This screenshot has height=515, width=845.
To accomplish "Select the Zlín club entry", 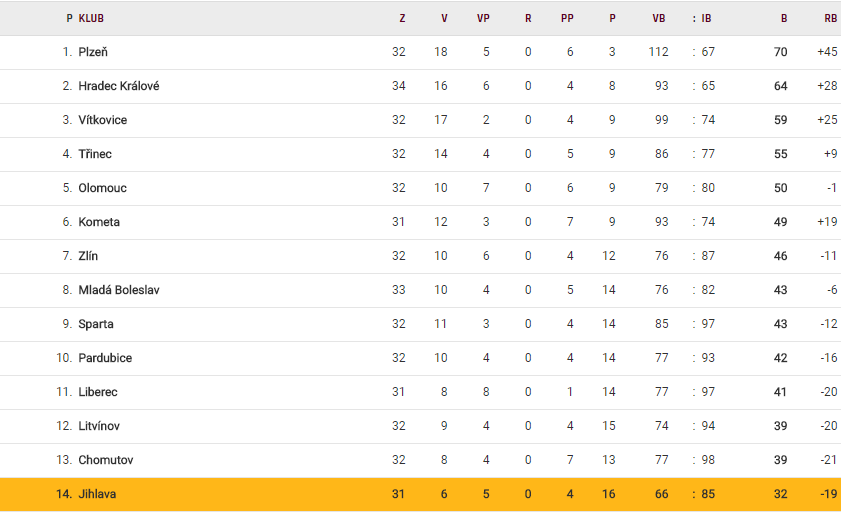I will 88,256.
